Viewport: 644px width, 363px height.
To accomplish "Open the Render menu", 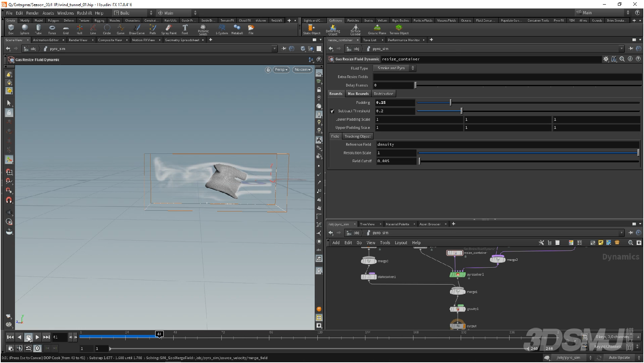I will coord(32,13).
